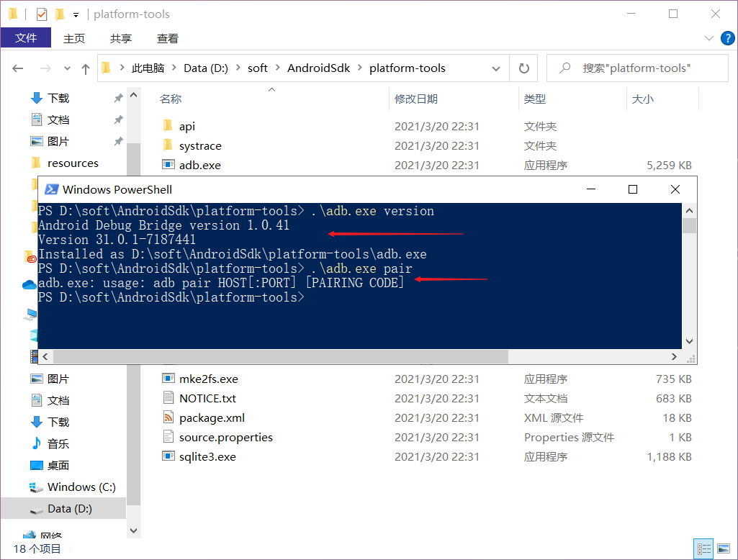
Task: Open the platform-tools folder icon in title bar
Action: coord(13,14)
